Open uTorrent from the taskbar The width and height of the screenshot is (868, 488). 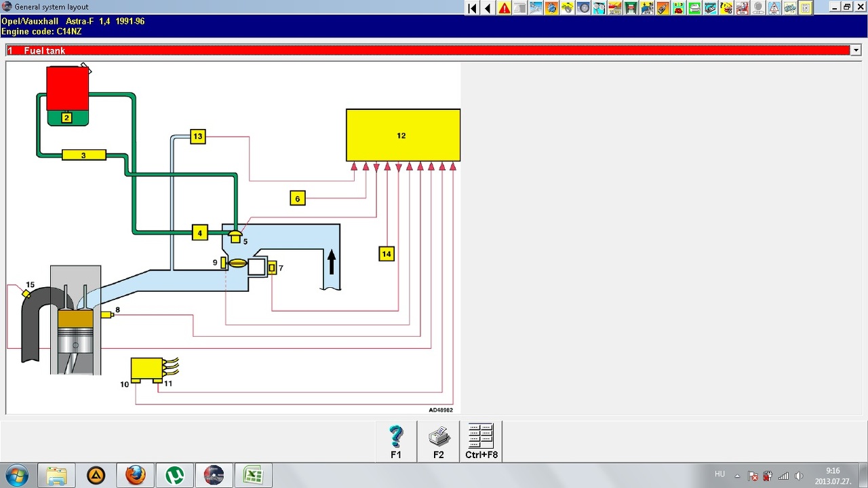click(x=174, y=475)
